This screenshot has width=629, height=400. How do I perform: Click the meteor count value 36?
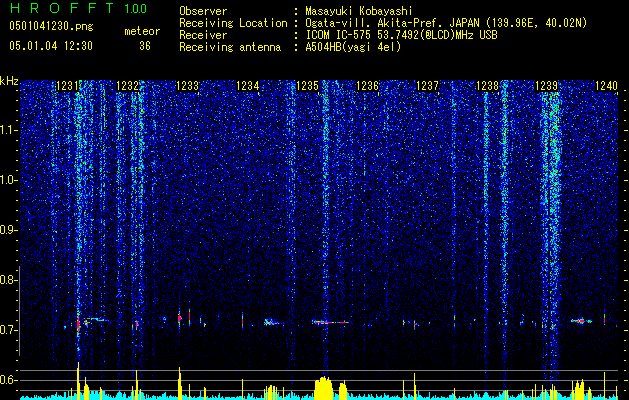tap(145, 46)
